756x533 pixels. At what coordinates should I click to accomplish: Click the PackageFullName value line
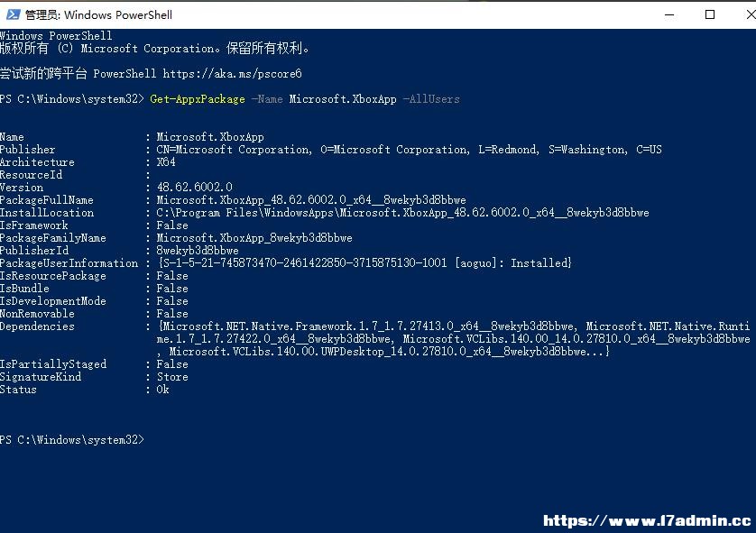click(x=311, y=199)
